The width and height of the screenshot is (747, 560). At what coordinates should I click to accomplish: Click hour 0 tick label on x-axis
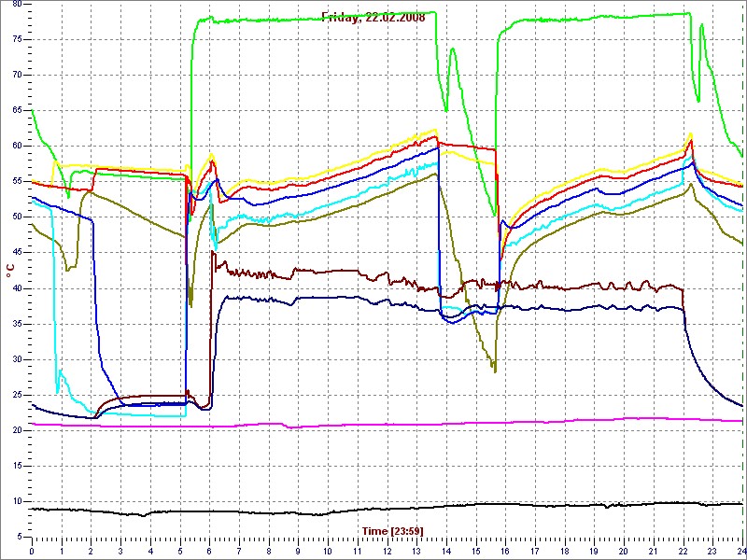coord(32,551)
